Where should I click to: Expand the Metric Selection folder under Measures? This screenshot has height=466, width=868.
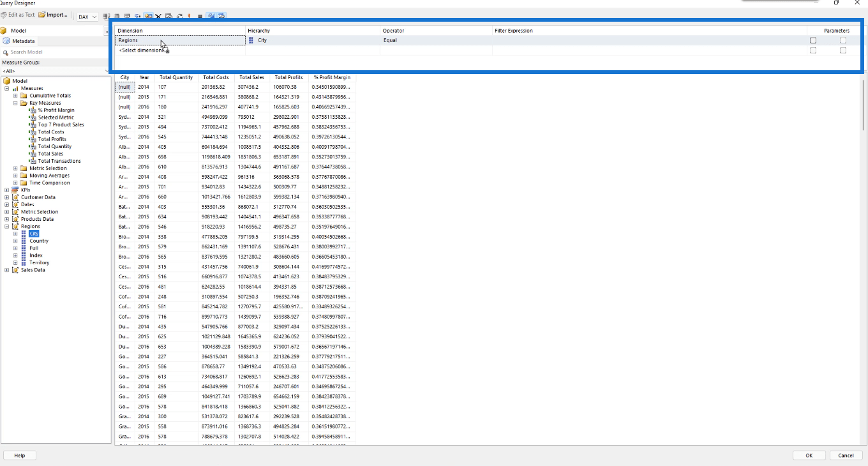coord(15,169)
